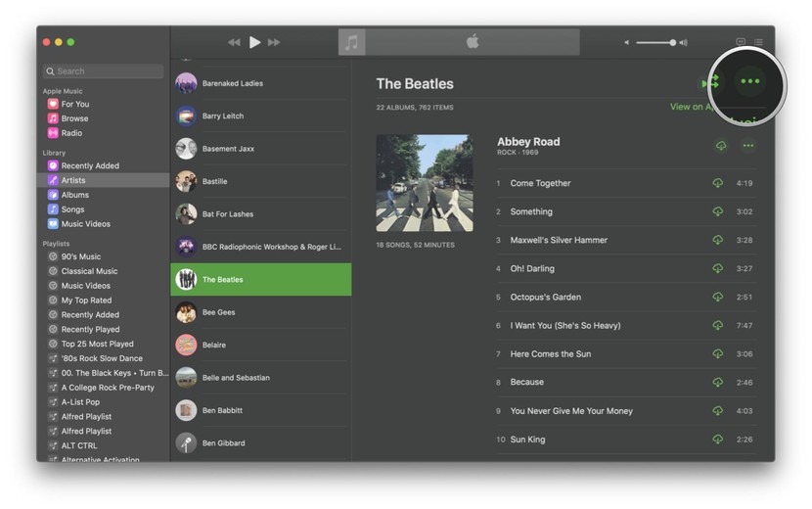The image size is (812, 509).
Task: Select artist Ben Gibbard
Action: coord(261,442)
